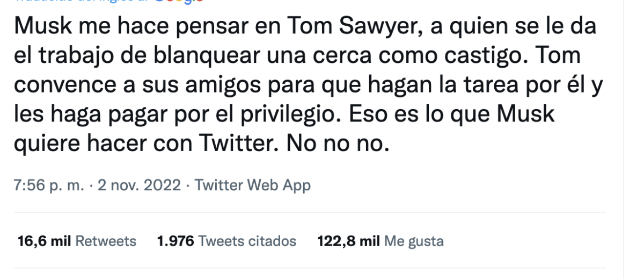The width and height of the screenshot is (644, 279).
Task: Open the 1.976 Tweets citados list
Action: pyautogui.click(x=226, y=241)
